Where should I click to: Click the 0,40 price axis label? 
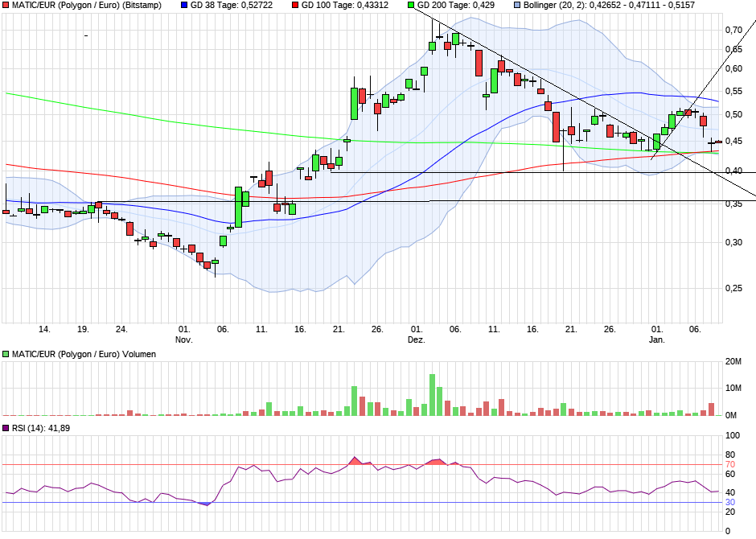pos(733,171)
